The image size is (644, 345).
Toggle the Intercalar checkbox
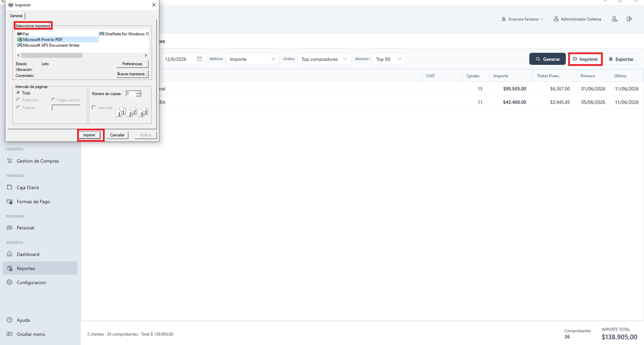point(94,108)
